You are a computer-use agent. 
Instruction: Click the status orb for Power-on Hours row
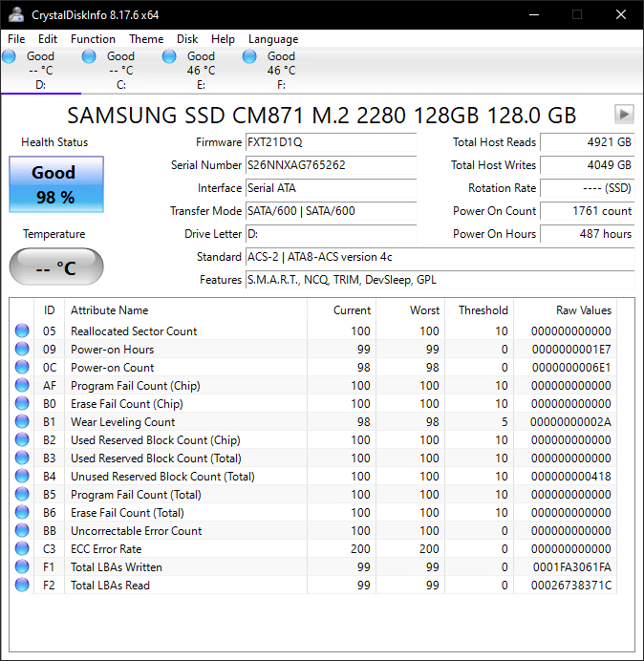coord(22,349)
